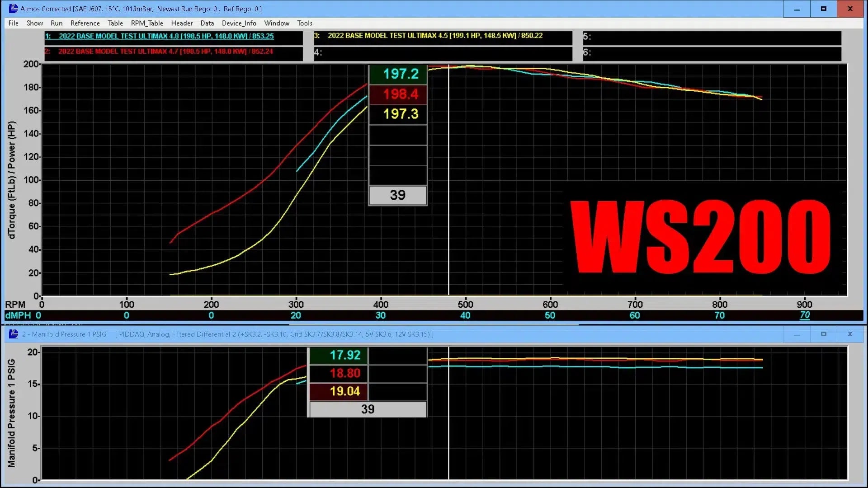Click the 198.4 red power readout box
The image size is (868, 488).
[x=398, y=94]
